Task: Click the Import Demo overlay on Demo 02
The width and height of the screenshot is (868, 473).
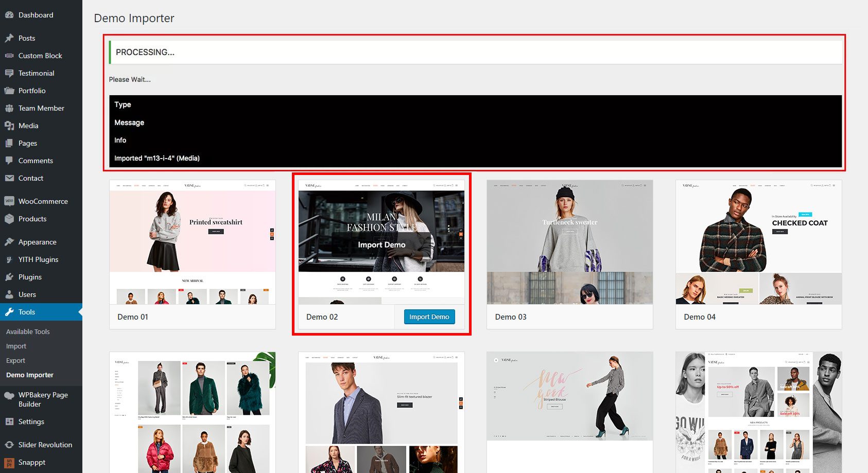Action: [x=381, y=245]
